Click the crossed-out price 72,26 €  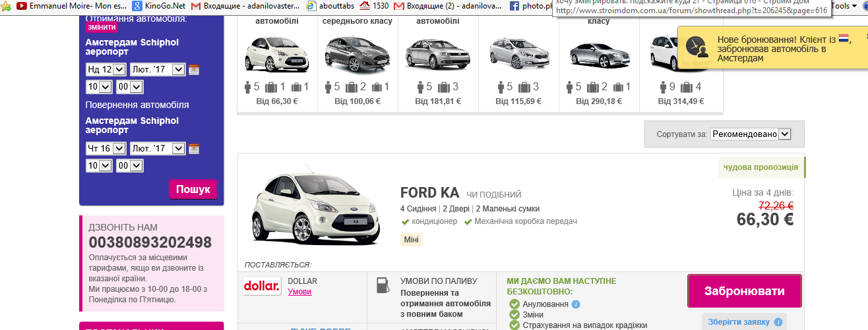click(776, 205)
